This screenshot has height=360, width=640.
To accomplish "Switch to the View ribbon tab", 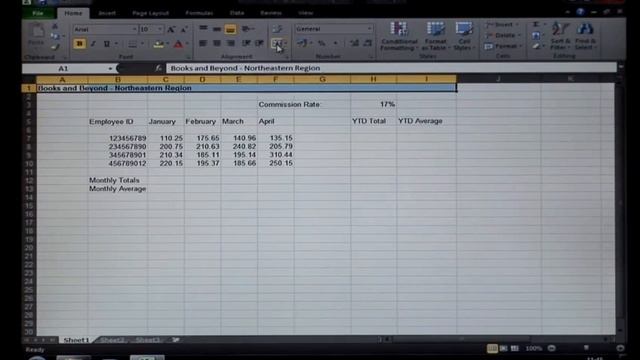I will (x=305, y=13).
